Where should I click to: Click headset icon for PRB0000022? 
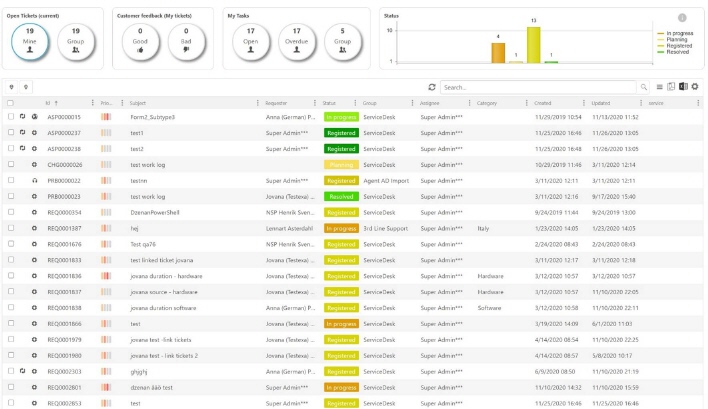coord(34,181)
